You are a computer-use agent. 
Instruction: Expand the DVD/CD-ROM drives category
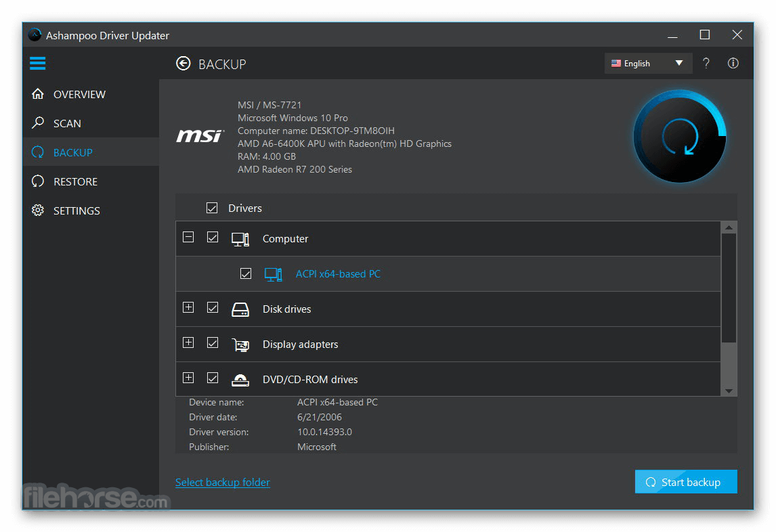pyautogui.click(x=188, y=378)
